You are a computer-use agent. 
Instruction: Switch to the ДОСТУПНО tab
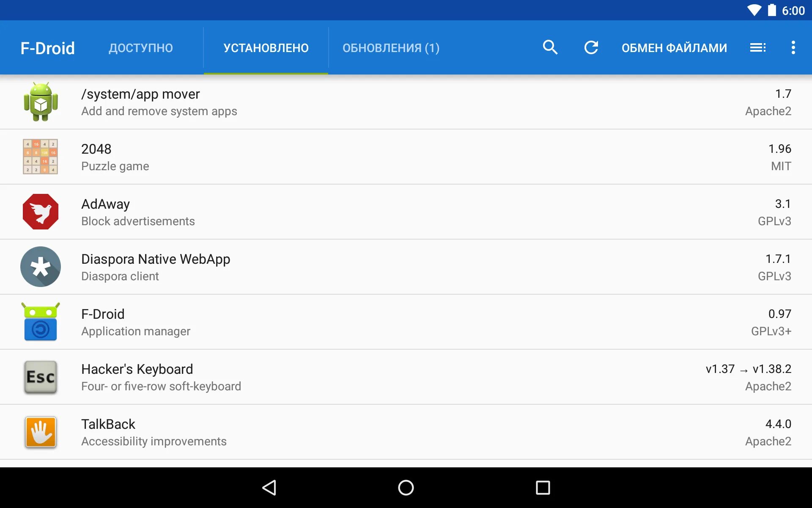pyautogui.click(x=140, y=48)
